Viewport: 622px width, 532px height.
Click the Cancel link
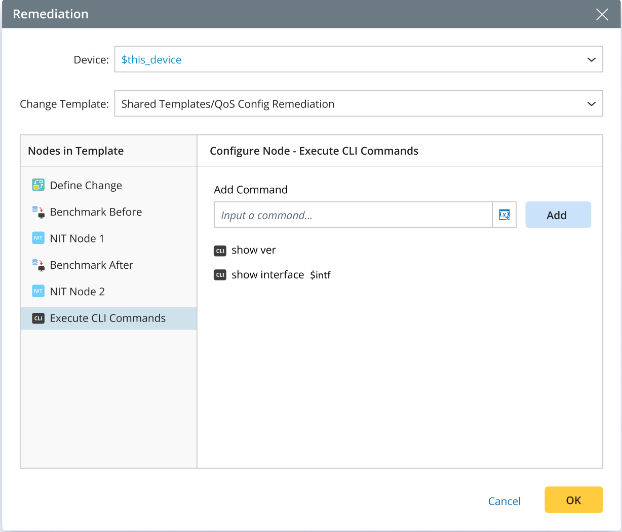(x=504, y=501)
